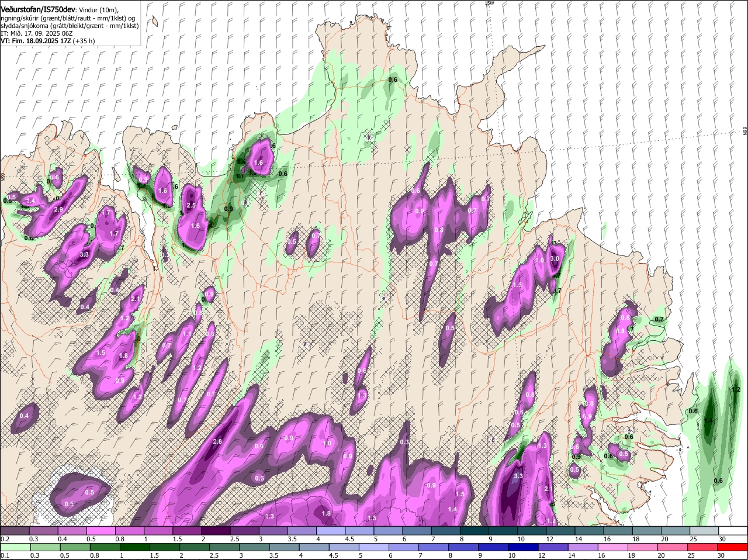
Task: Select the 0.1 label in the lower legend
Action: 5,555
